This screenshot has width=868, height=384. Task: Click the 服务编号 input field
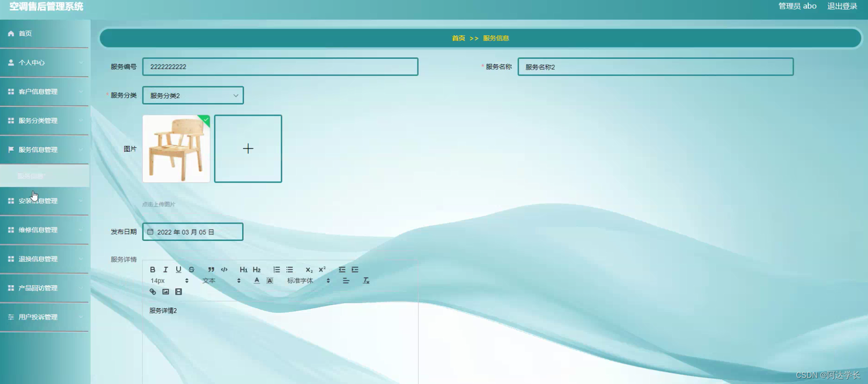point(280,67)
